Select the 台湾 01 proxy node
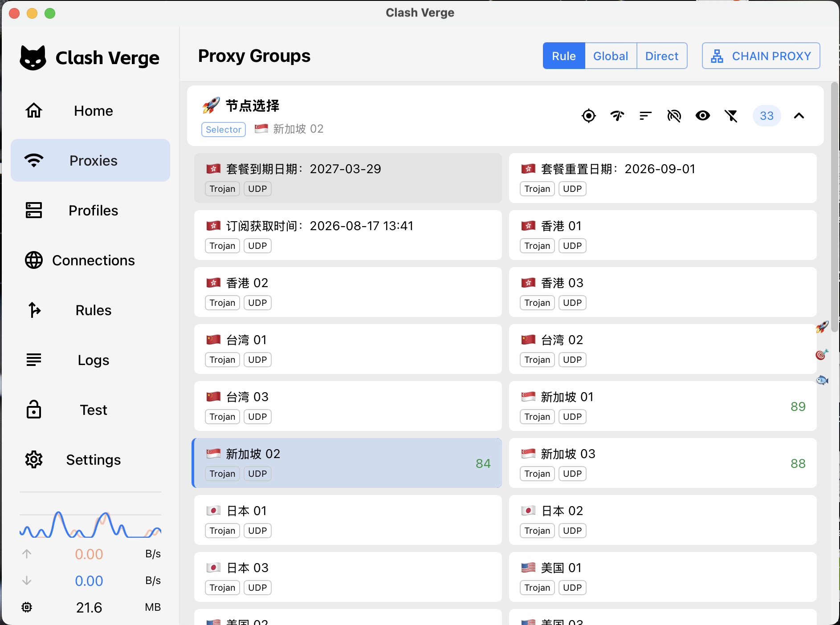The height and width of the screenshot is (625, 840). pos(348,349)
